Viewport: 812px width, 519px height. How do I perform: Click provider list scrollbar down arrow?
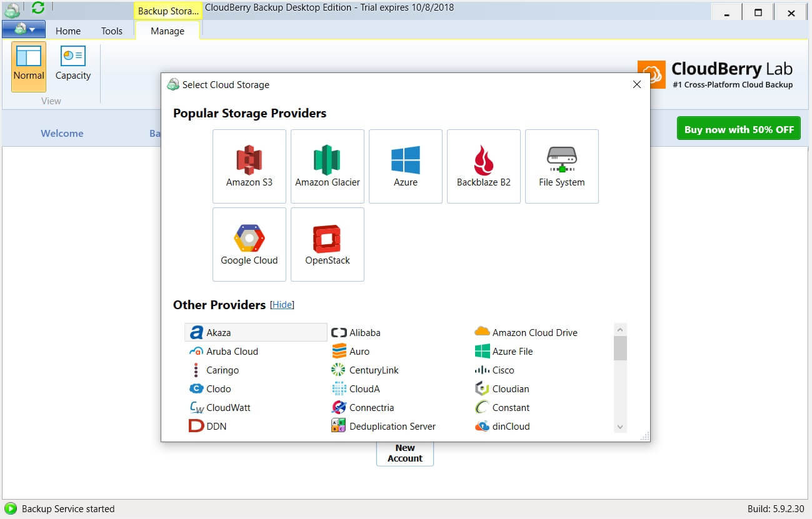click(x=620, y=427)
